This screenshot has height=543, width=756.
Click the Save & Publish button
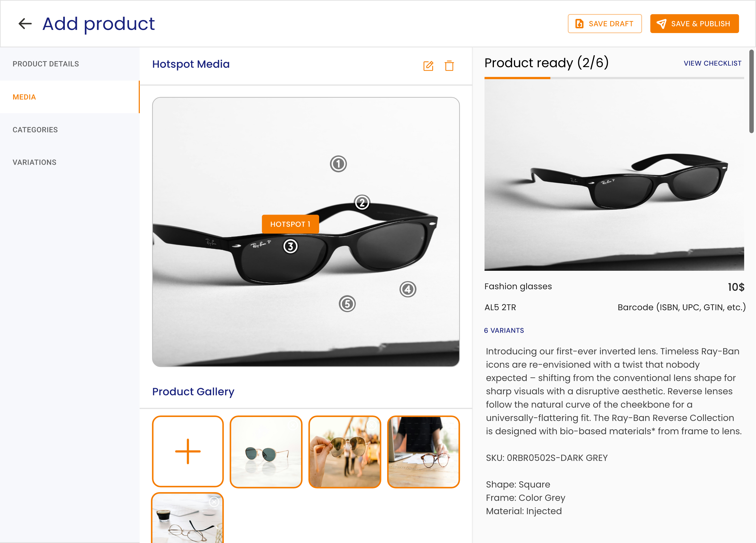tap(694, 24)
